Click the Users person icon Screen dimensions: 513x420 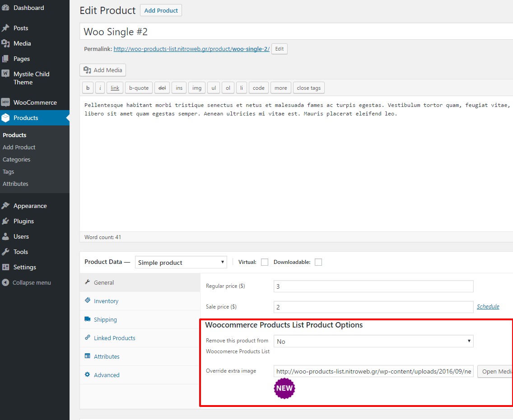[5, 237]
